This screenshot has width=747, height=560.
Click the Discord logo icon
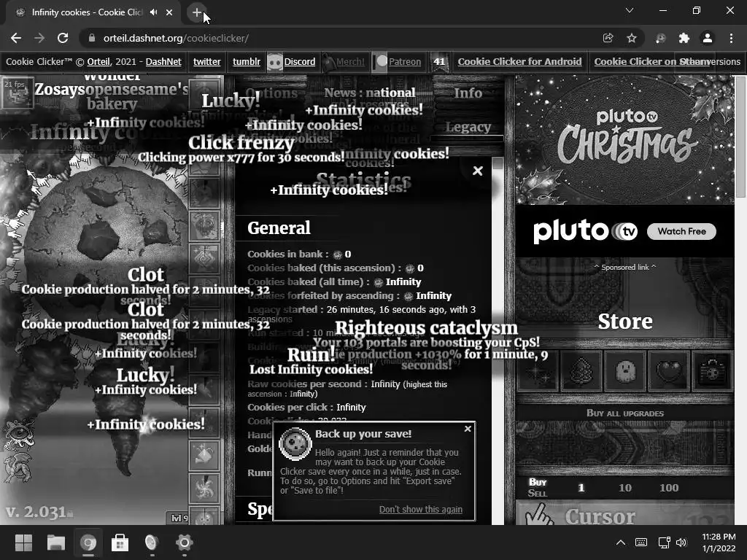(x=275, y=62)
